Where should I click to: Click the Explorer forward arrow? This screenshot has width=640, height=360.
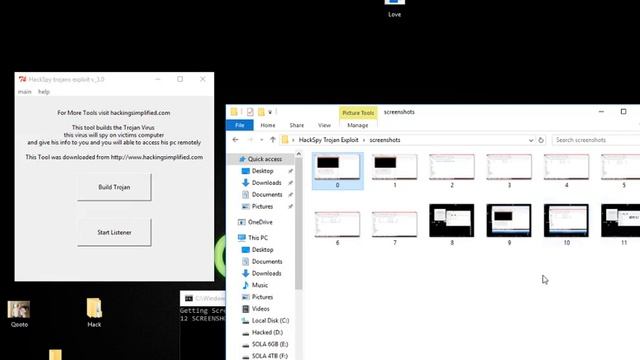250,140
